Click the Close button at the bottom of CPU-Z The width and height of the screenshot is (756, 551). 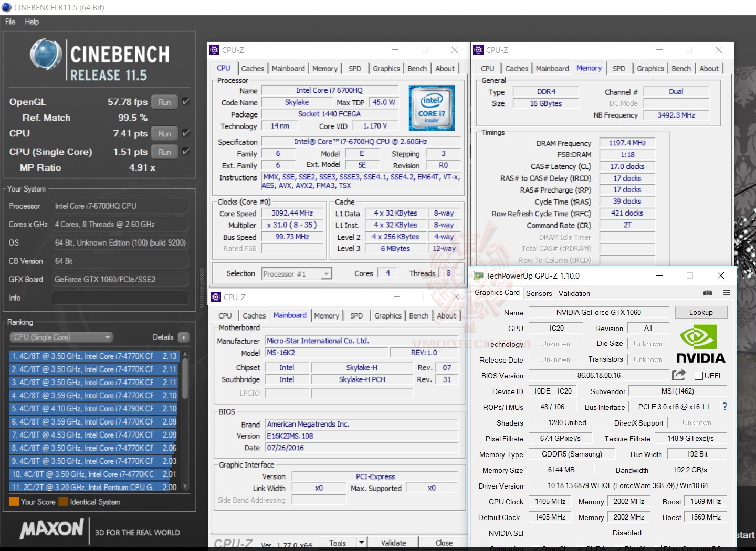pyautogui.click(x=444, y=543)
